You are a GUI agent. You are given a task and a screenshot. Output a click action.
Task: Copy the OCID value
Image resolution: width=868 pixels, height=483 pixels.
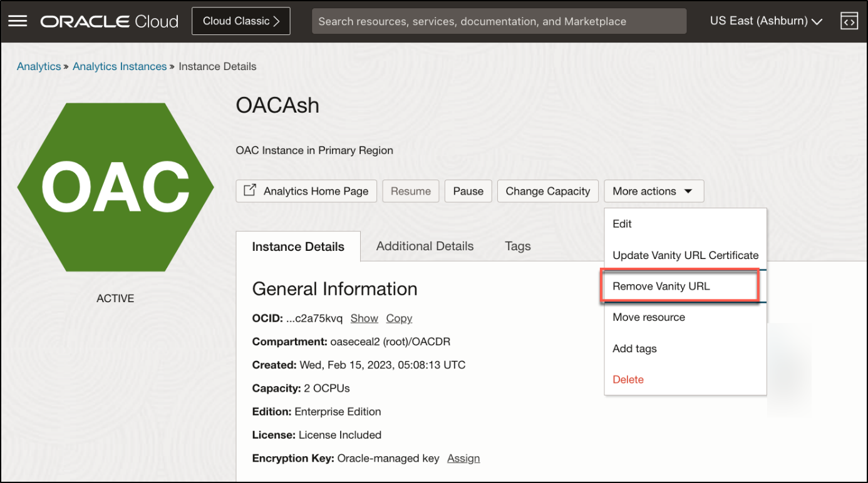click(x=399, y=318)
